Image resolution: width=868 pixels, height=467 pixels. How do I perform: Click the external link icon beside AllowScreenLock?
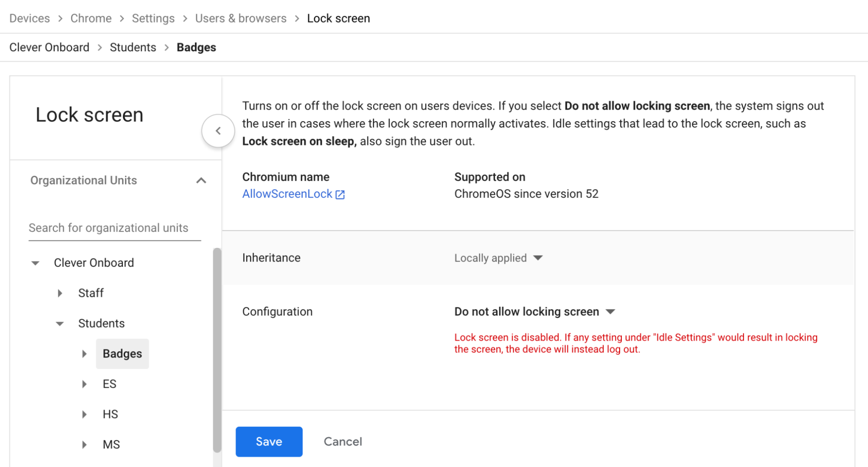click(x=340, y=194)
